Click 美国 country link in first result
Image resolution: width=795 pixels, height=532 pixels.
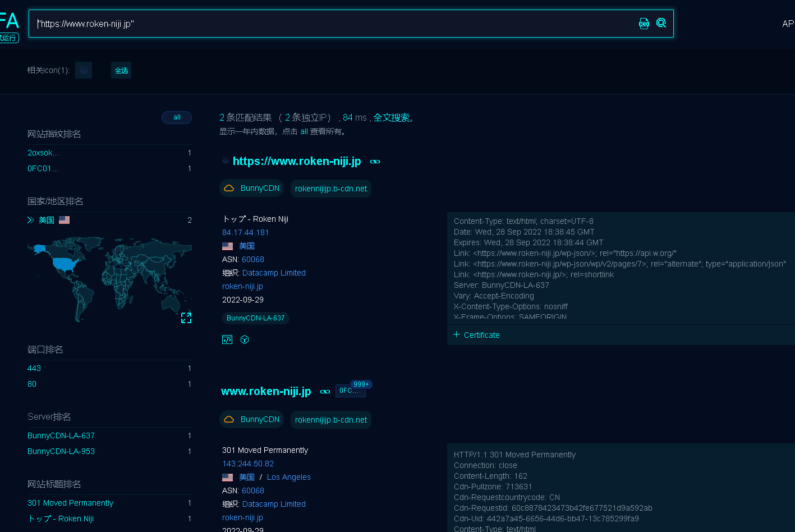click(247, 246)
